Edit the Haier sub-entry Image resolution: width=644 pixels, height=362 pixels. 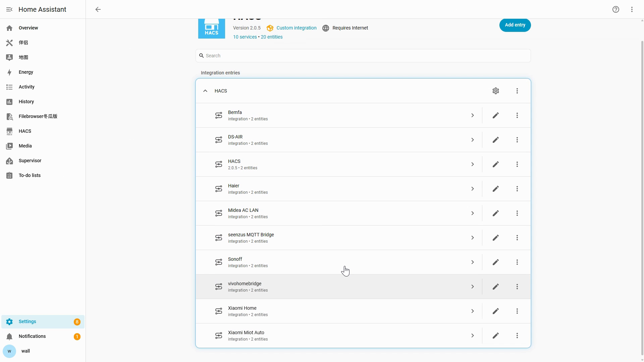(496, 189)
